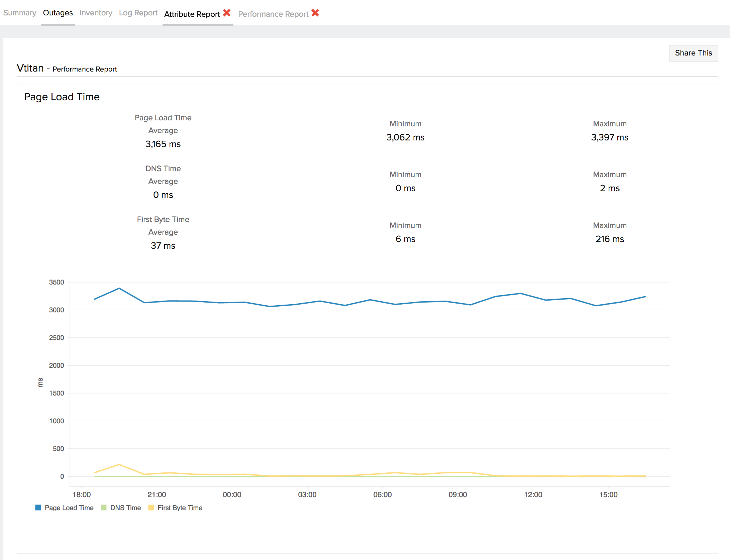Click the Page Load Time section heading

pos(62,97)
